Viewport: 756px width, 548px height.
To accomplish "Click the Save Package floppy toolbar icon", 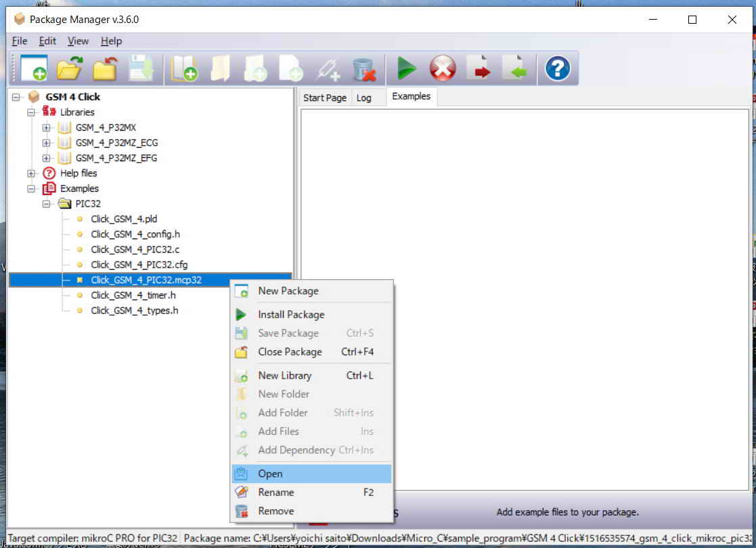I will pyautogui.click(x=141, y=68).
